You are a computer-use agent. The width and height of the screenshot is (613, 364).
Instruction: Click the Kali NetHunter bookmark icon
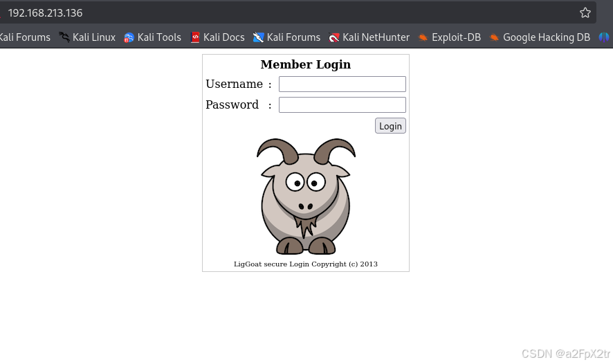click(x=334, y=37)
